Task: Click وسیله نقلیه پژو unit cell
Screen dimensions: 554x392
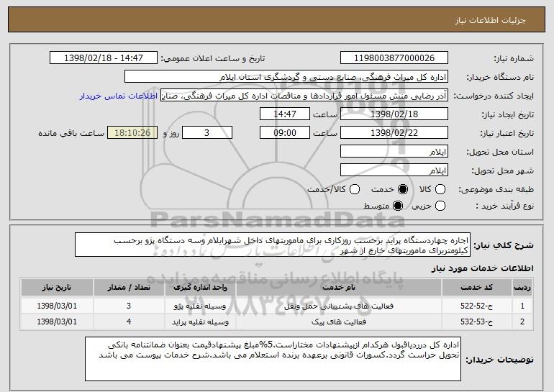Action: 200,306
